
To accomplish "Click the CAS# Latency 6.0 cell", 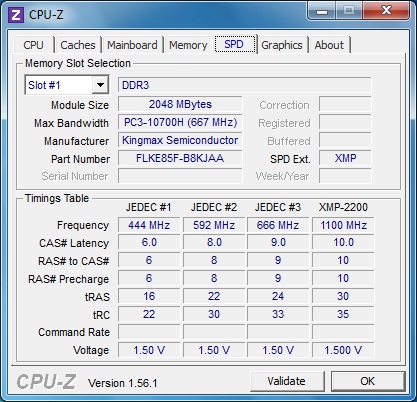I will pyautogui.click(x=149, y=243).
